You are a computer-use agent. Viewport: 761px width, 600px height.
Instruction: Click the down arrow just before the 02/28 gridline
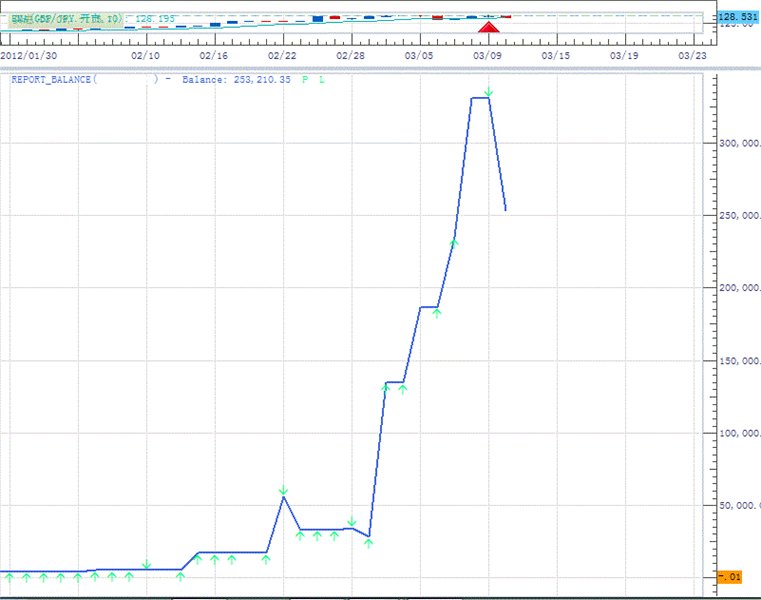click(x=351, y=522)
